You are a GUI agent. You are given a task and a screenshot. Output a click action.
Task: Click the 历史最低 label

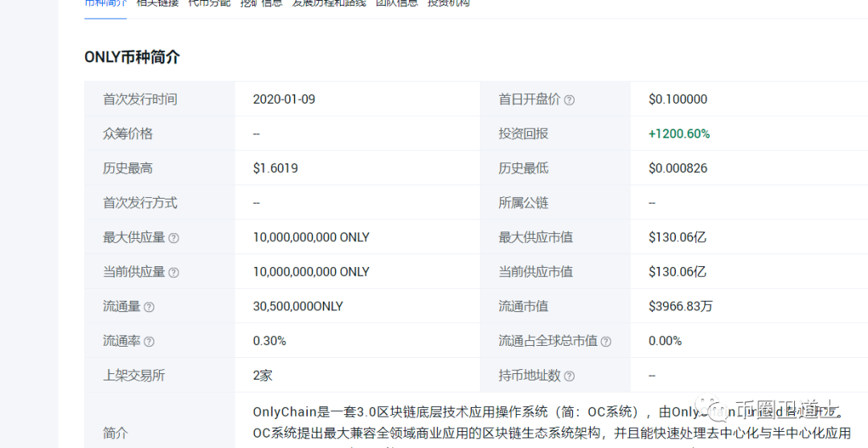tap(523, 168)
